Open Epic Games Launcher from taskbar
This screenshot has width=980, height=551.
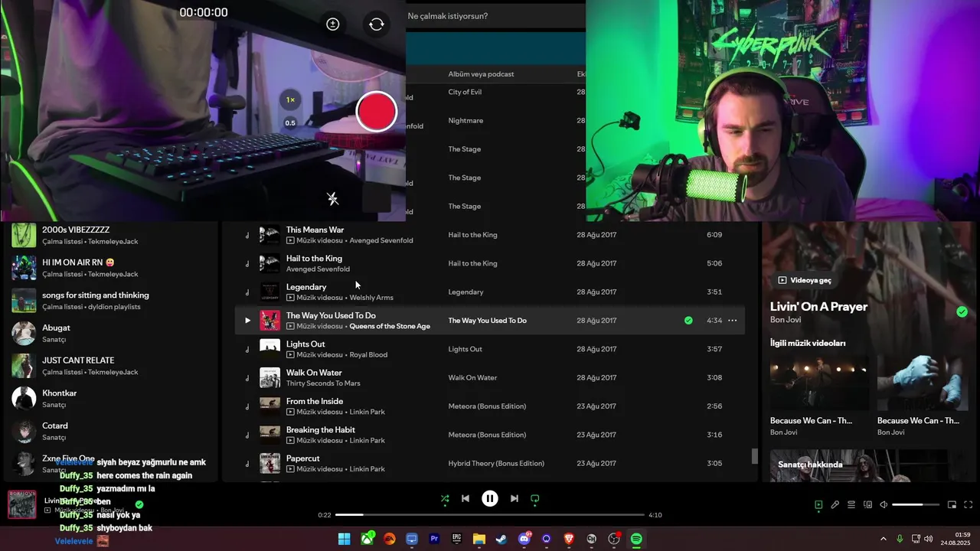pyautogui.click(x=456, y=539)
